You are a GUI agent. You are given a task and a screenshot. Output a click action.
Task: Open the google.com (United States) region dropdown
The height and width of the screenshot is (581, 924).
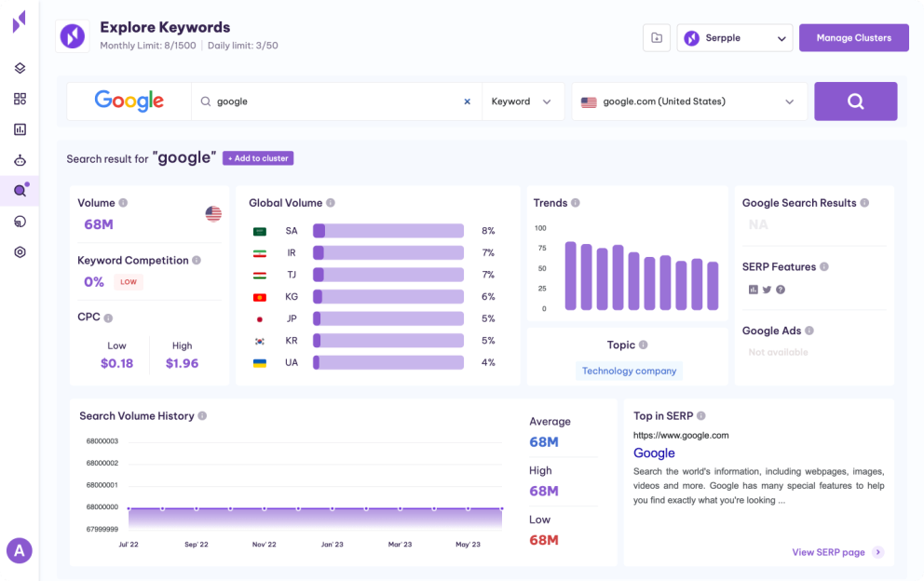click(x=689, y=101)
